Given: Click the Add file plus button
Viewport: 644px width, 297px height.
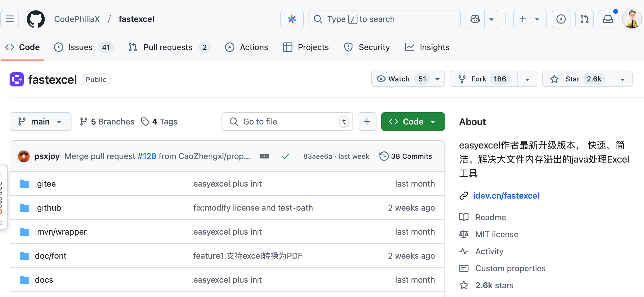Looking at the screenshot, I should pos(367,122).
